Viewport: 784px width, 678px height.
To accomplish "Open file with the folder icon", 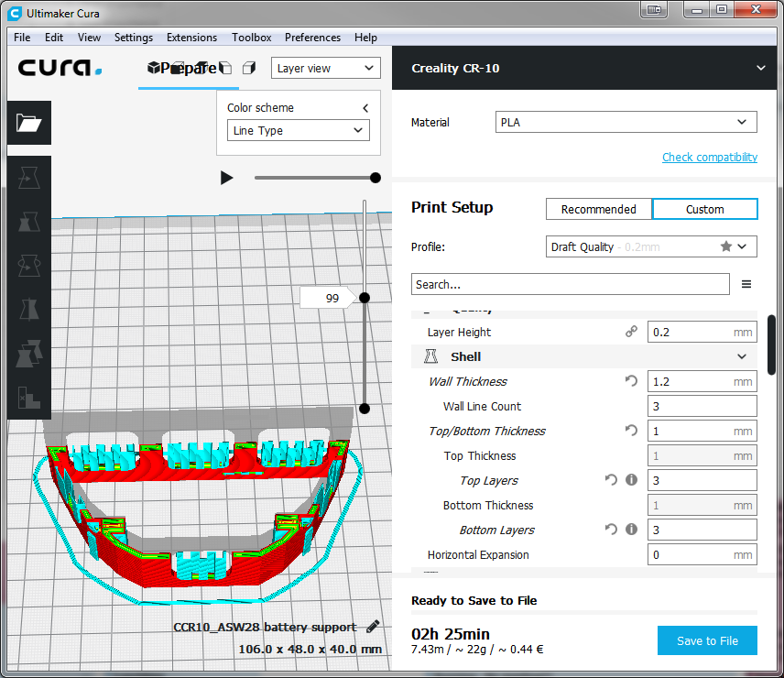I will pyautogui.click(x=29, y=123).
